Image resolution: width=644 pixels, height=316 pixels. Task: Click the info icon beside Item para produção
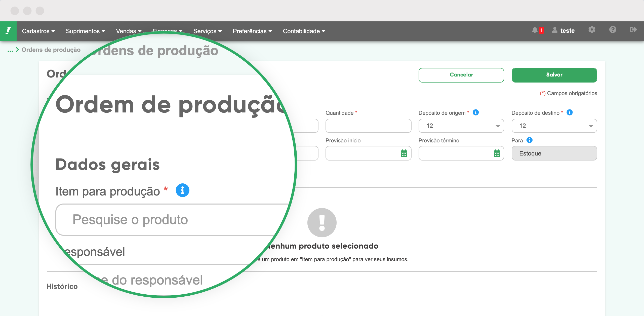(x=183, y=191)
